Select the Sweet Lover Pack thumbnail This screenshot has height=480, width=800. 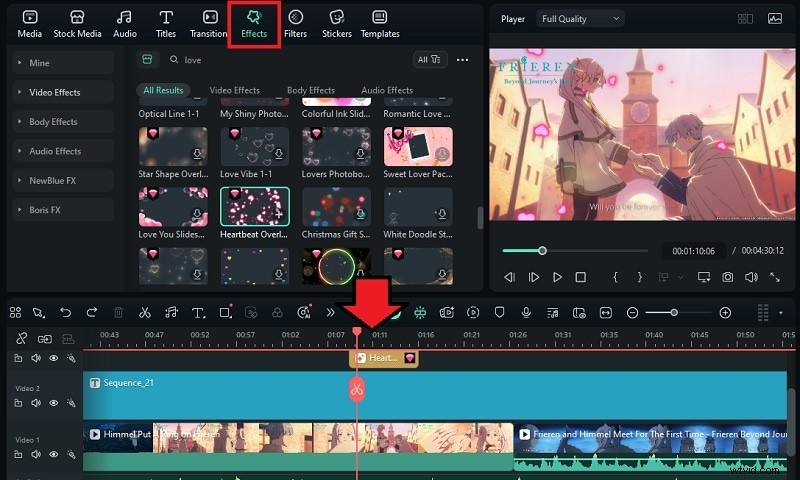coord(418,146)
